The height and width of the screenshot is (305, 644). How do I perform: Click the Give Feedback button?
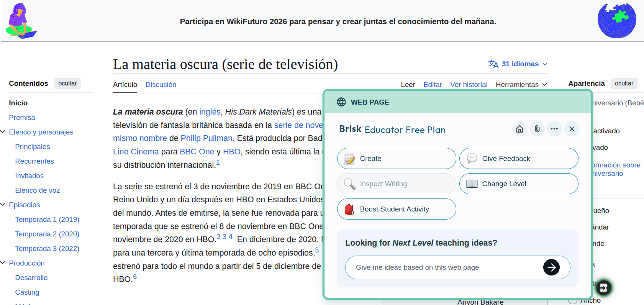519,159
